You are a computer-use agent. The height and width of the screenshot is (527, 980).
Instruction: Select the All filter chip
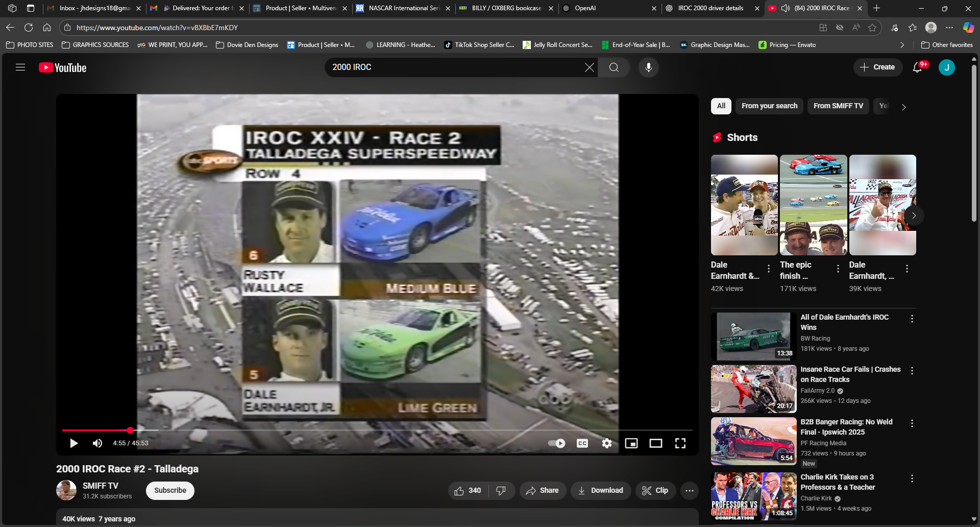coord(721,106)
